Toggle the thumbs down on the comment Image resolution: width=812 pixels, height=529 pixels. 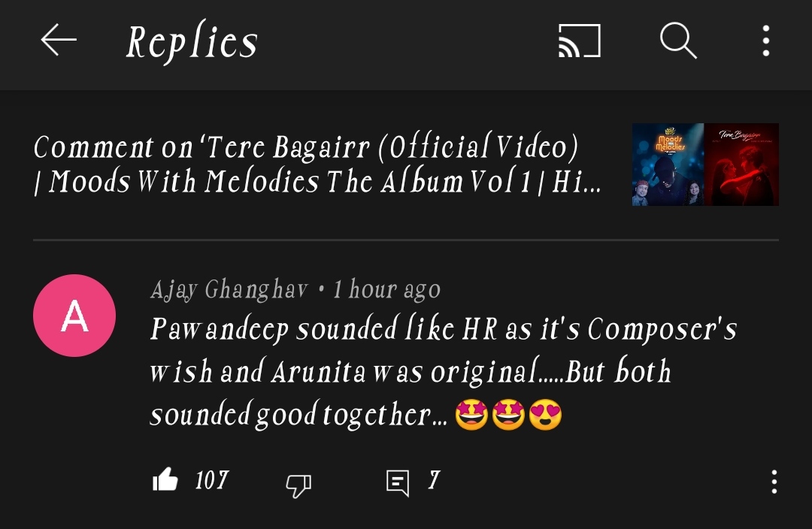click(298, 485)
